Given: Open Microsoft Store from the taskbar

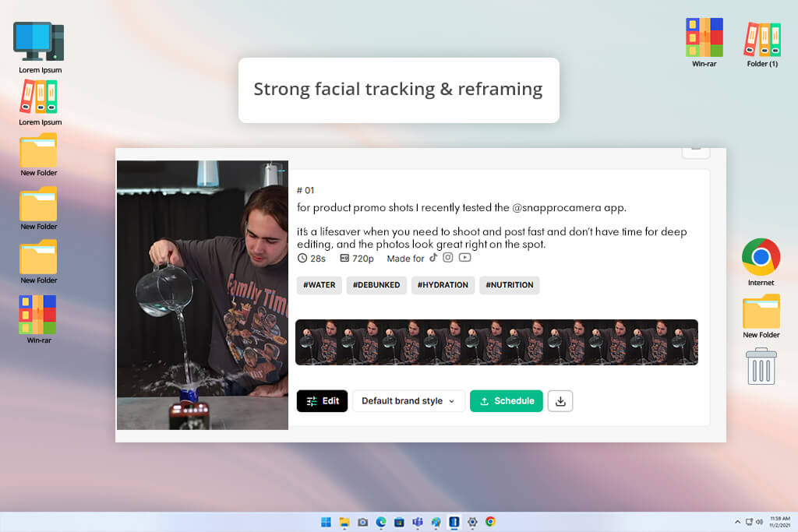Looking at the screenshot, I should (400, 522).
